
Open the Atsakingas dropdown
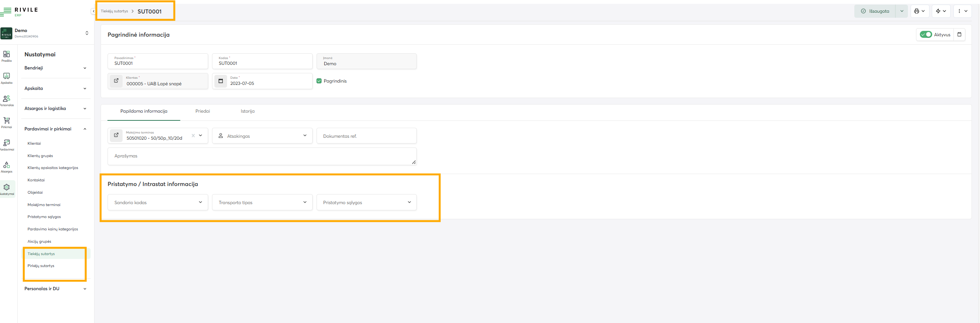pos(262,136)
